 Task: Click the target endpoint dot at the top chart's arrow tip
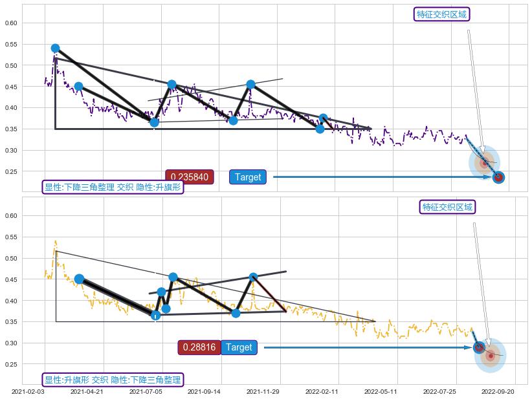(498, 177)
